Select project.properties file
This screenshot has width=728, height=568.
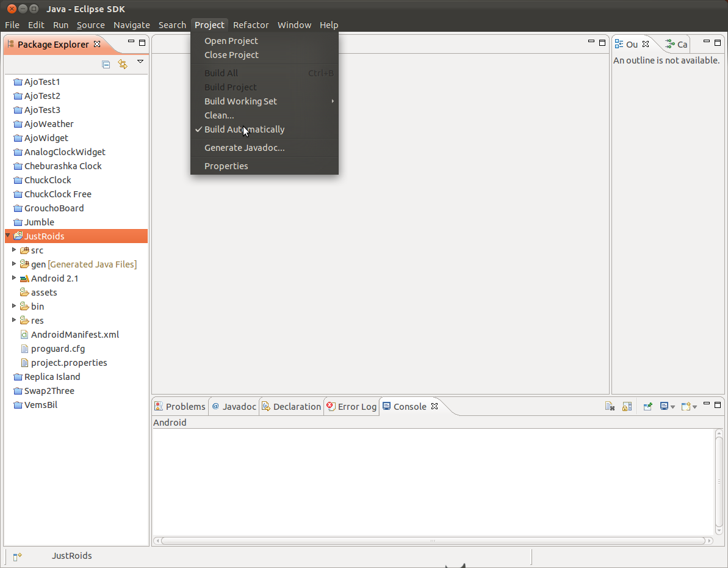64,363
